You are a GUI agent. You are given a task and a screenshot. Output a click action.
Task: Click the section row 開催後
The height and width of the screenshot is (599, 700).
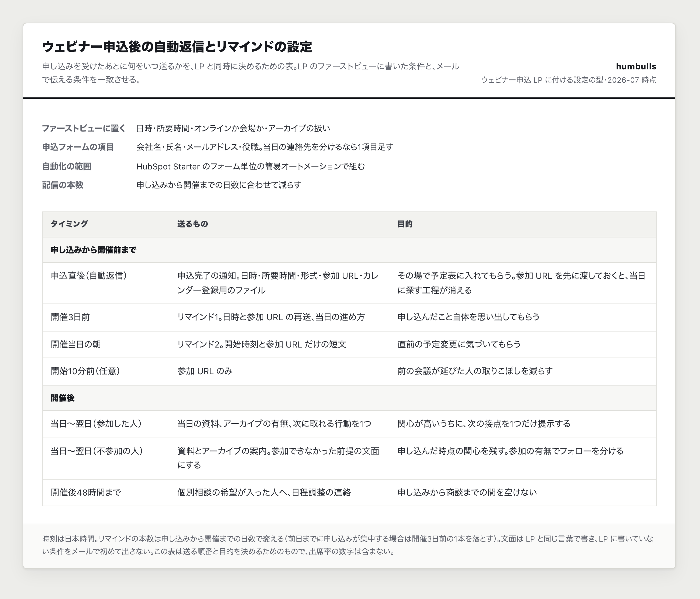pyautogui.click(x=349, y=398)
